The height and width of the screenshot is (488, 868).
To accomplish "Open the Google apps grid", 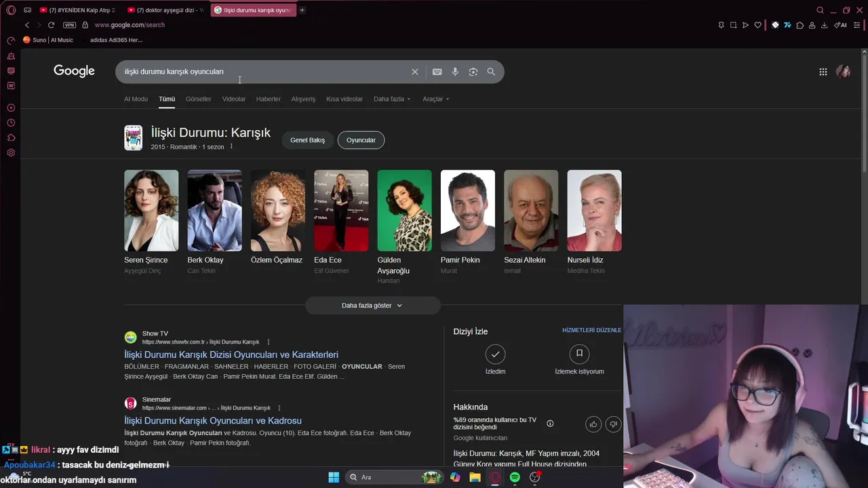I will (823, 72).
